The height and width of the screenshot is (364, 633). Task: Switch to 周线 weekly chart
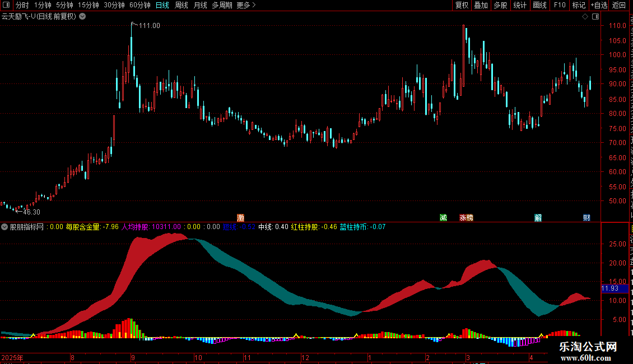(x=181, y=5)
